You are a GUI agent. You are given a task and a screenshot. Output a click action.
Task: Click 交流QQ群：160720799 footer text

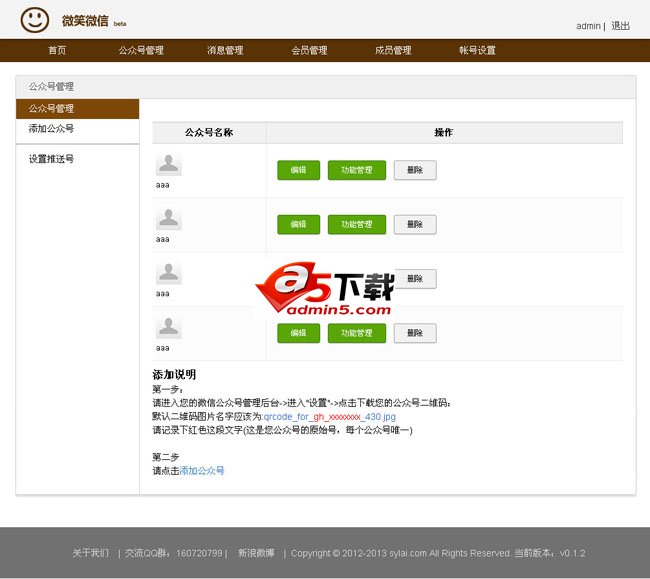174,553
